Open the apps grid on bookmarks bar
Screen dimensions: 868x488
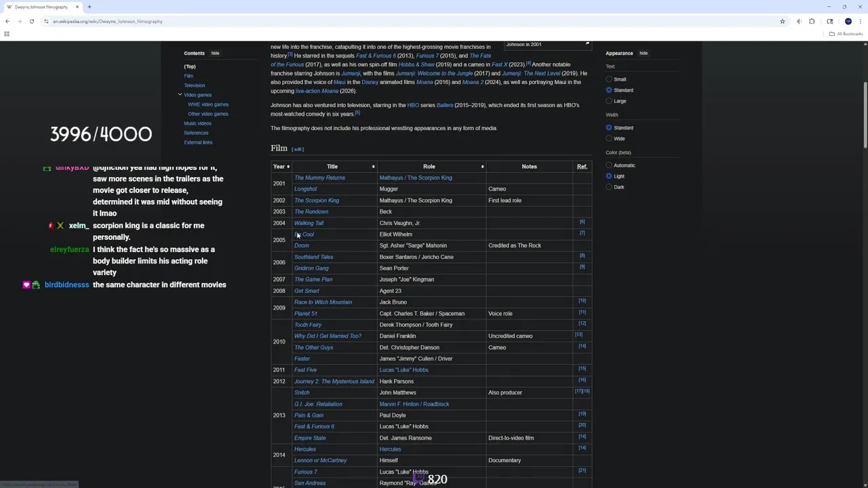click(x=7, y=34)
